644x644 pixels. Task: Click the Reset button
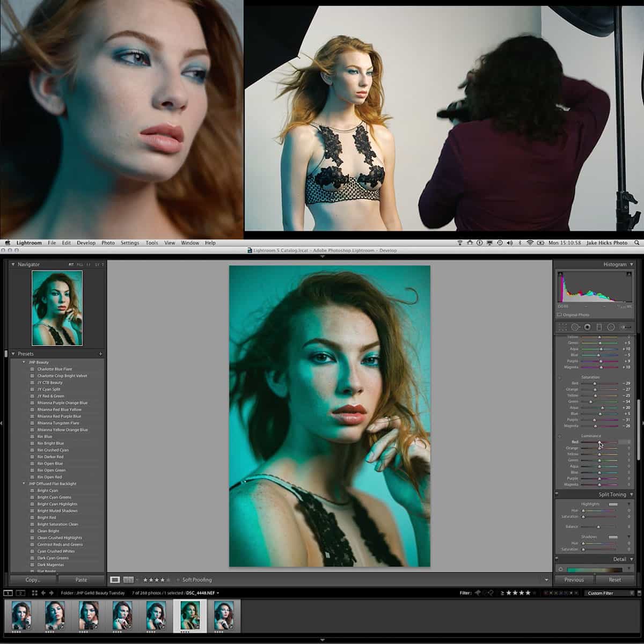[x=614, y=580]
